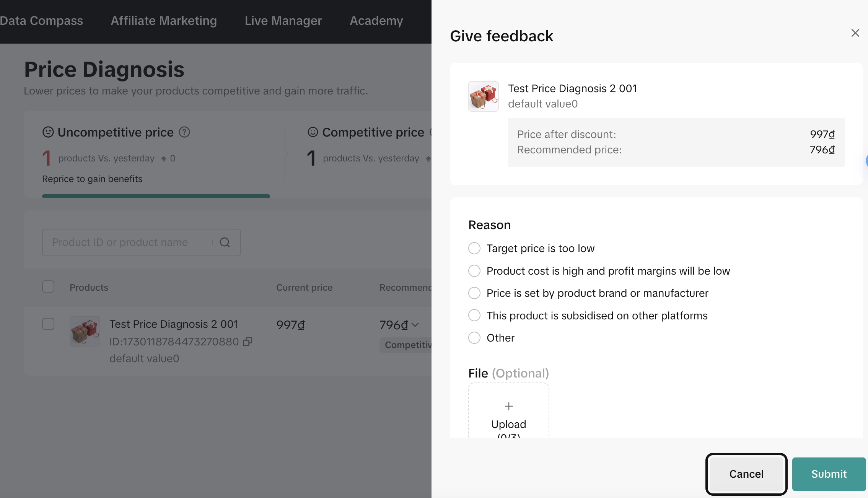Go to the Live Manager menu
Viewport: 868px width, 498px height.
283,21
